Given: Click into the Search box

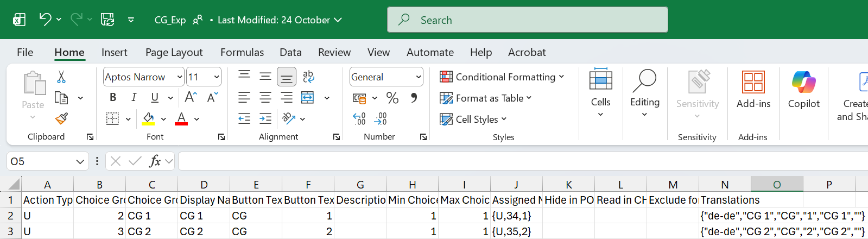Looking at the screenshot, I should [x=527, y=20].
